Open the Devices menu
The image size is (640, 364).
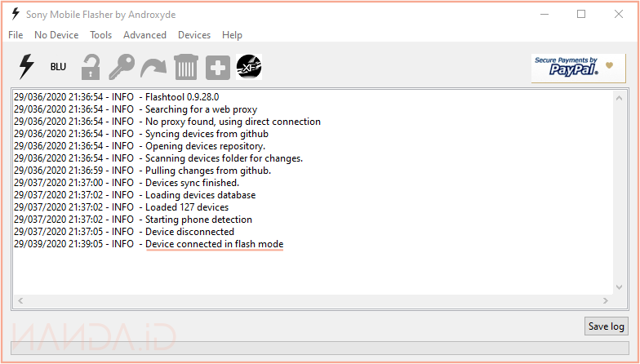point(194,35)
